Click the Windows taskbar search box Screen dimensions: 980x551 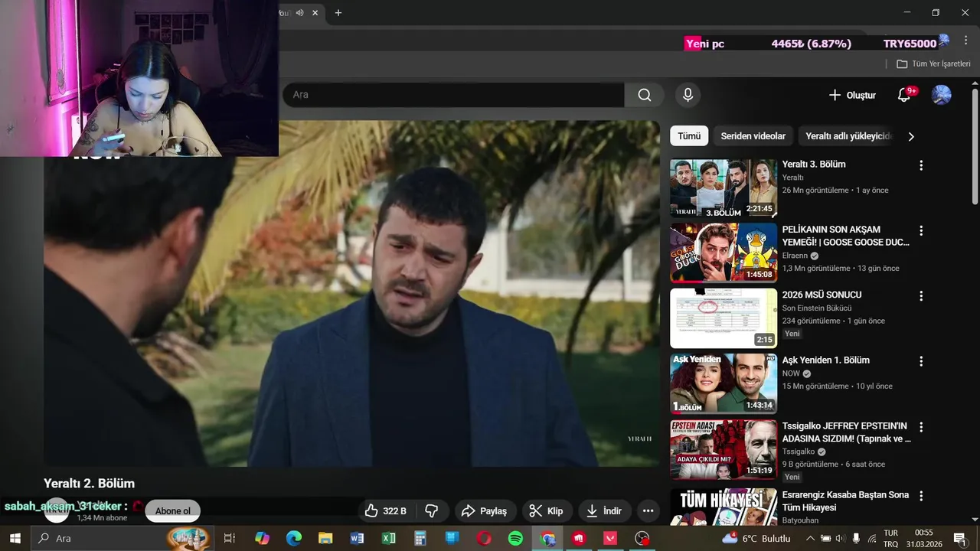click(x=122, y=538)
